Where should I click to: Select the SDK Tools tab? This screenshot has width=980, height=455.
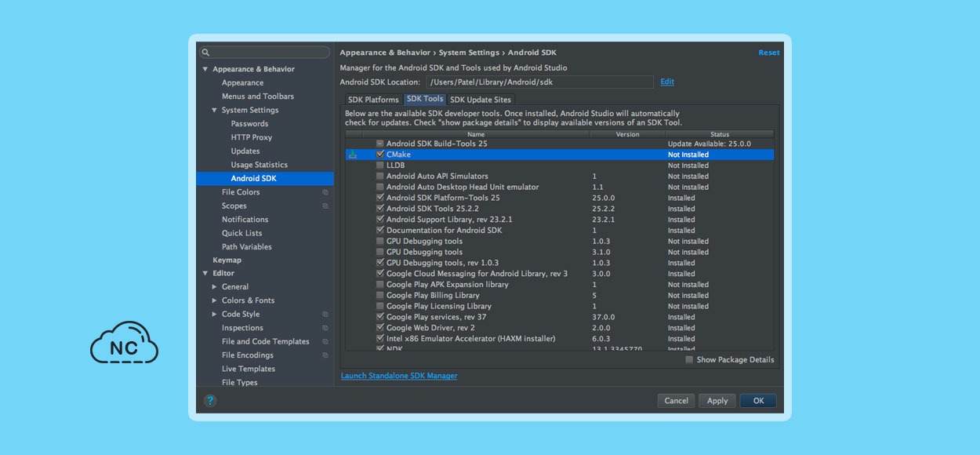click(x=425, y=99)
